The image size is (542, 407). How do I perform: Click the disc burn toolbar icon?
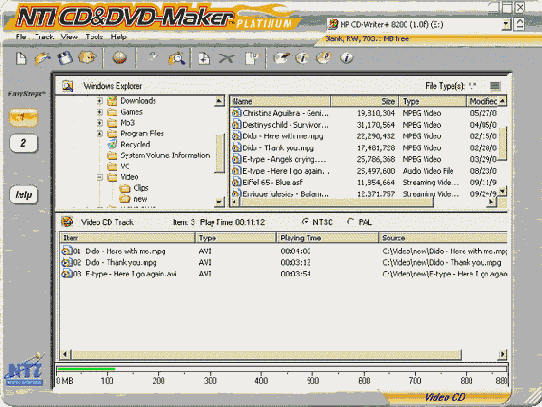tap(119, 58)
